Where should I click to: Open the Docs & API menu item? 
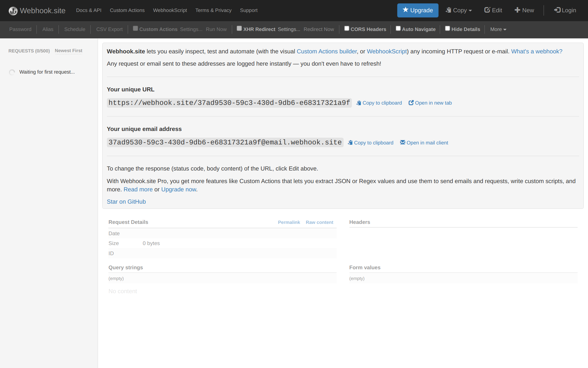coord(89,10)
